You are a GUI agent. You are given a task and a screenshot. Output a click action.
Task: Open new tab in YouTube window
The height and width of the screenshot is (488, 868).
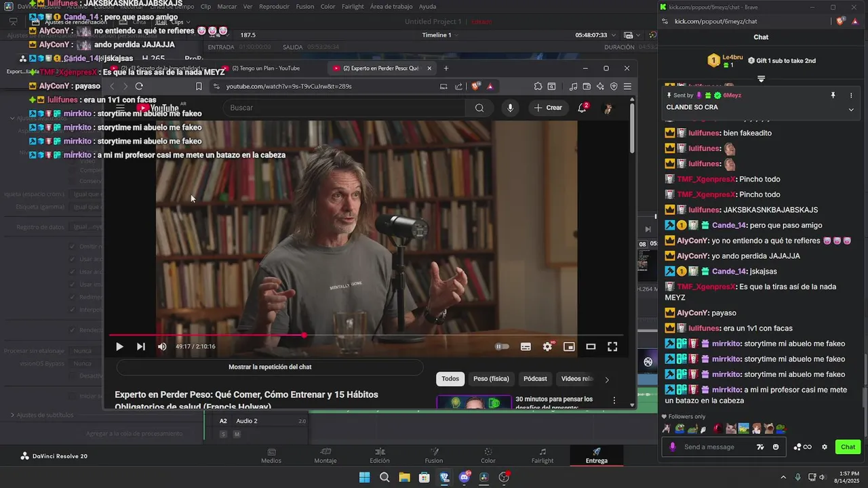446,68
